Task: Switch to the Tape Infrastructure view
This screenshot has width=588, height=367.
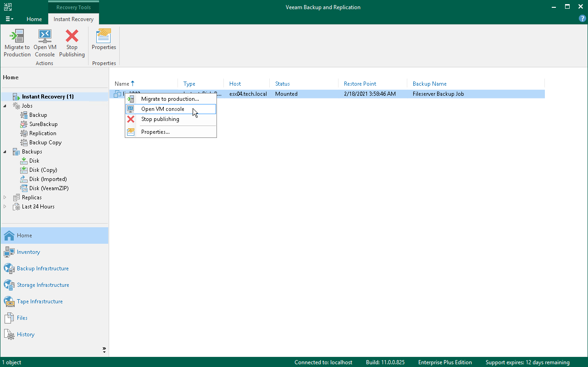Action: coord(40,301)
